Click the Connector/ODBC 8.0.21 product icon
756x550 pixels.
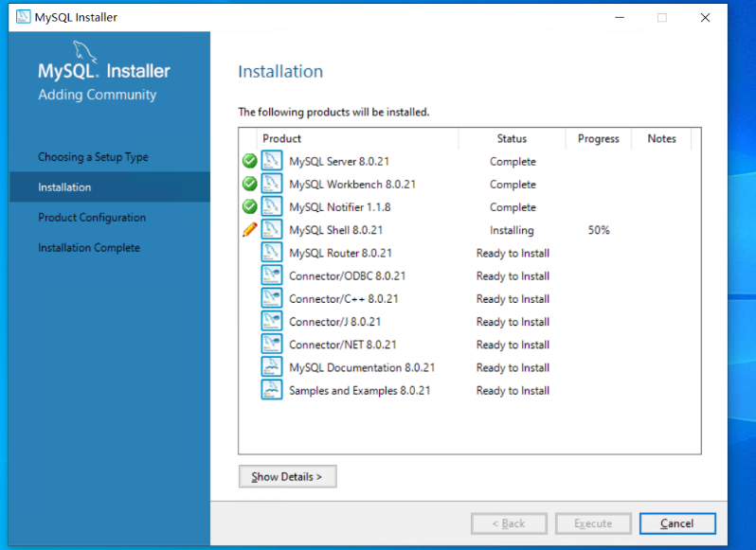click(x=272, y=275)
